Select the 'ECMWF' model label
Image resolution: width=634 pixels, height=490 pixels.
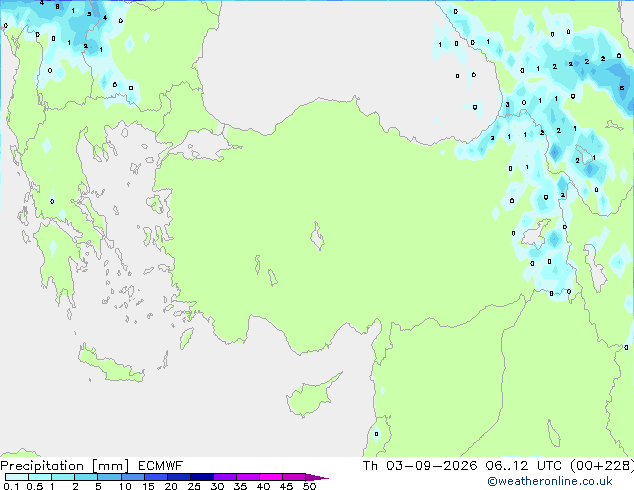tap(161, 466)
